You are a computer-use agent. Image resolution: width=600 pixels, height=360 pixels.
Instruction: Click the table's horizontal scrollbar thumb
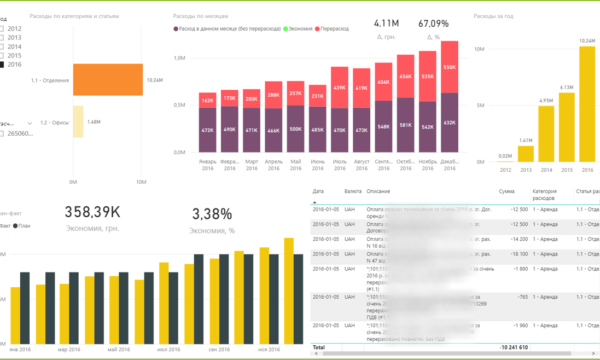(447, 354)
